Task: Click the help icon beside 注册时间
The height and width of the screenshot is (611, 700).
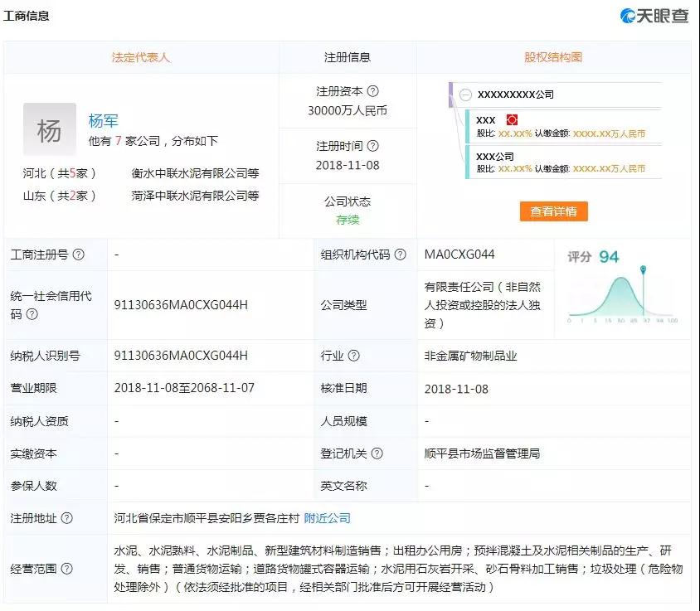Action: click(373, 146)
